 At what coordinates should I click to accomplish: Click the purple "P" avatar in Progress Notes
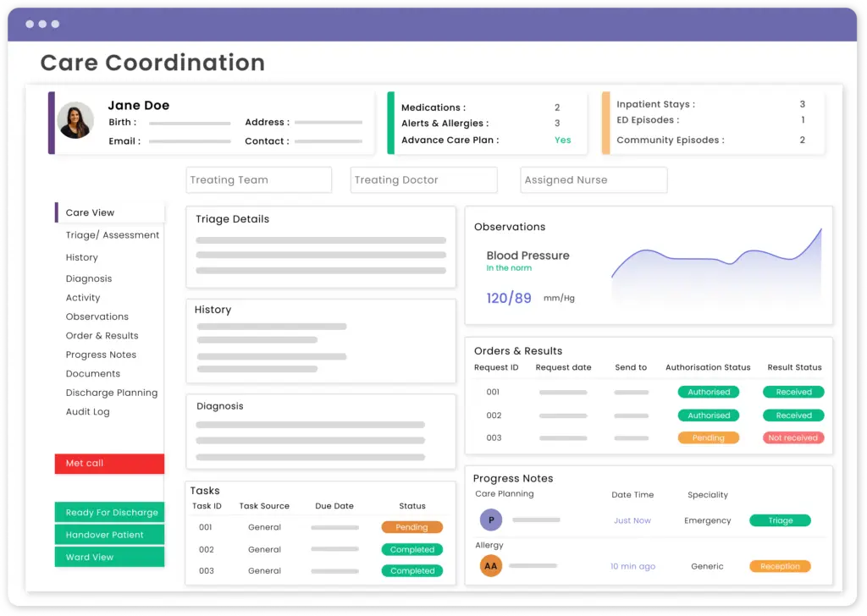click(x=490, y=520)
